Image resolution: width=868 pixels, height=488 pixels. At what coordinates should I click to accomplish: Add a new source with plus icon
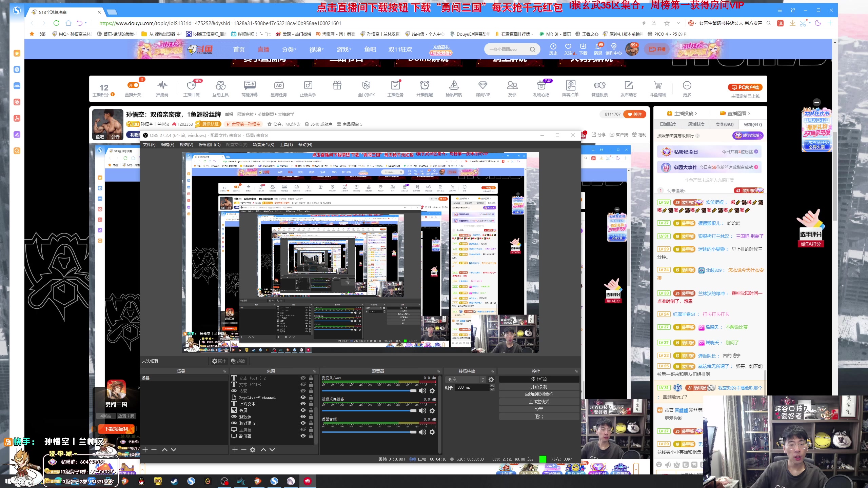(x=235, y=450)
